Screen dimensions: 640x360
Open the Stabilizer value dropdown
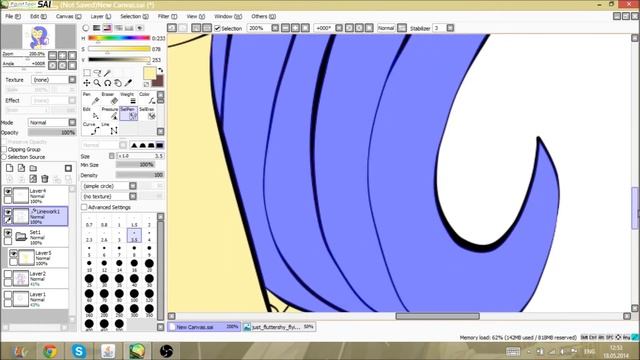(450, 28)
